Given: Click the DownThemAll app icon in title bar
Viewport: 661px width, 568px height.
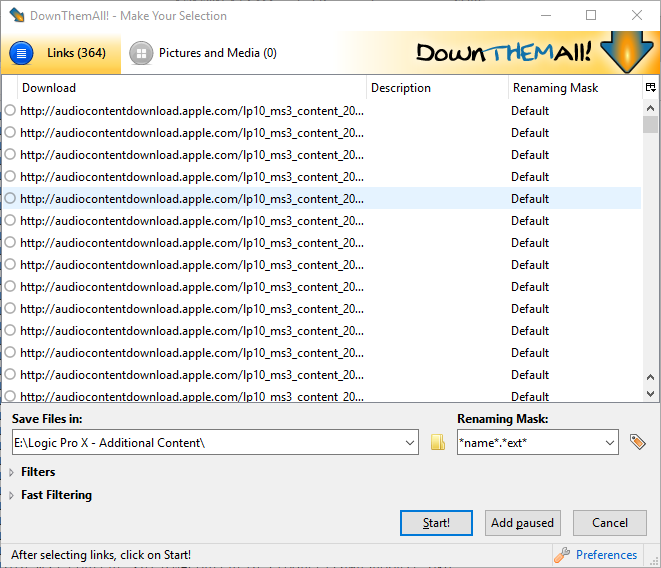Looking at the screenshot, I should pyautogui.click(x=17, y=15).
